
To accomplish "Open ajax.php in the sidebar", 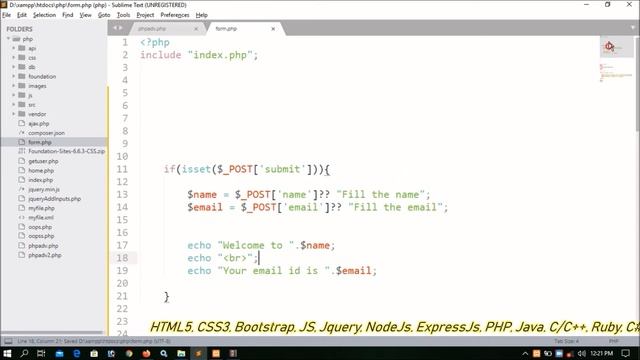I will pyautogui.click(x=38, y=123).
